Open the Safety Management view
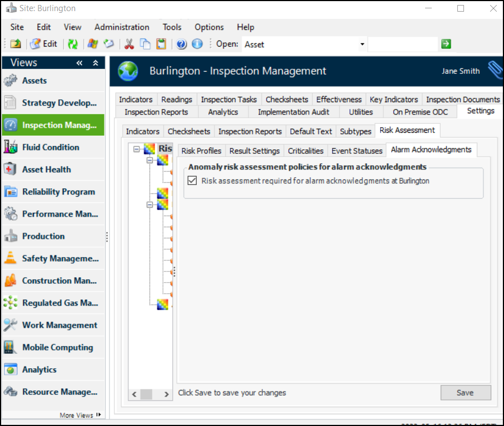 [60, 258]
